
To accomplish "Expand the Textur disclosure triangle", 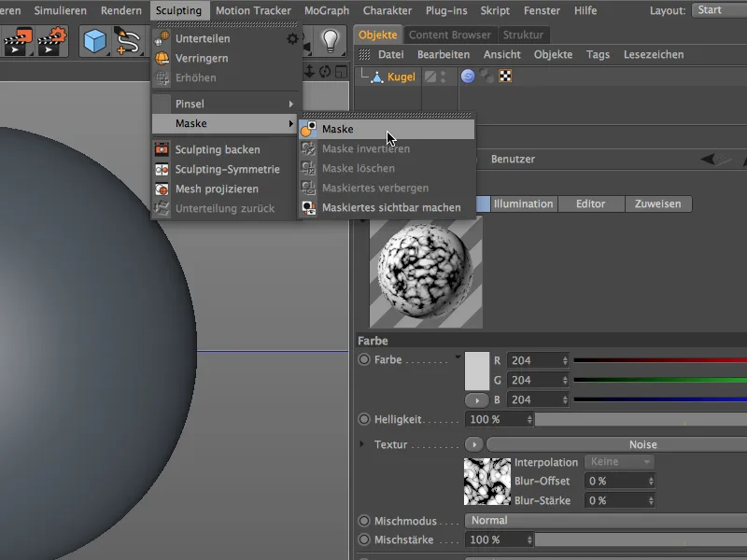I will [x=361, y=444].
